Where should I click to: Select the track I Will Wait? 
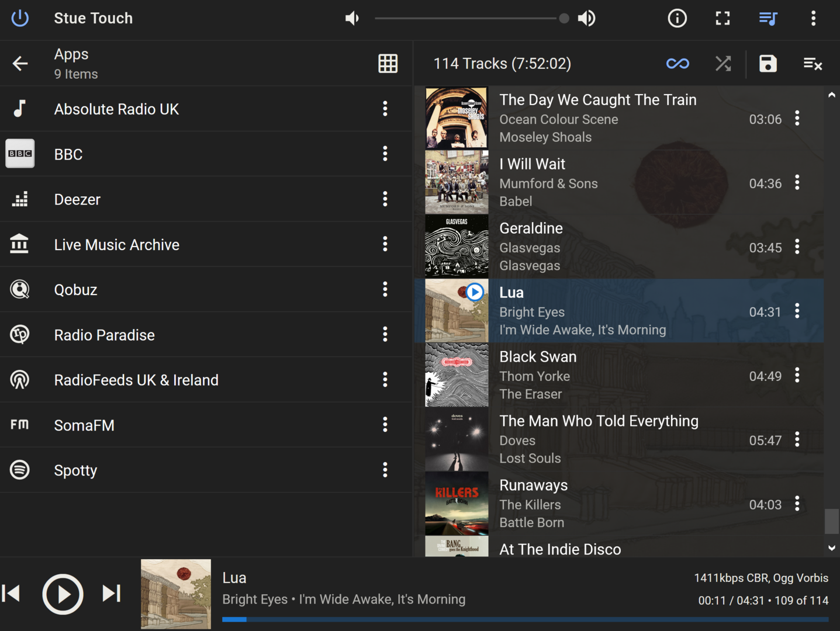click(x=619, y=182)
